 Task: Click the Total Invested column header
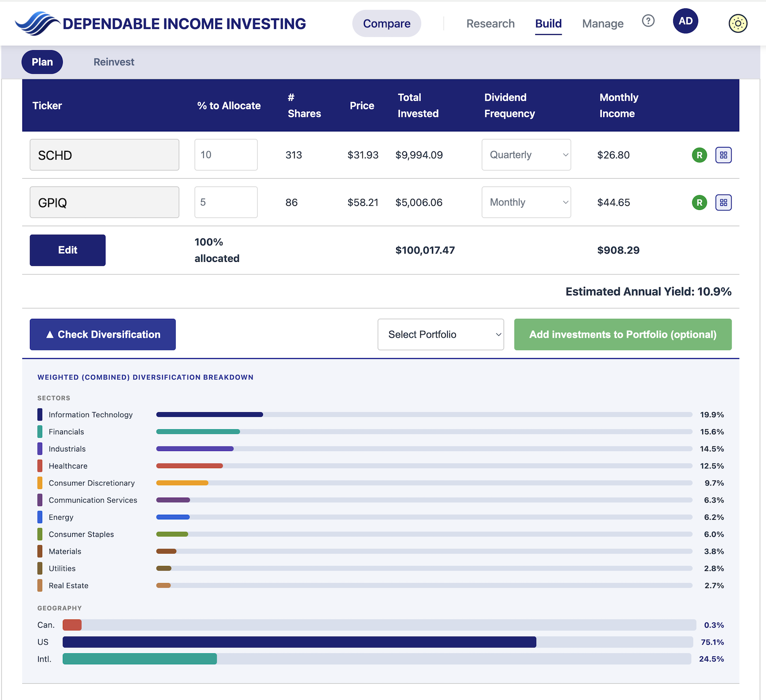click(x=418, y=106)
